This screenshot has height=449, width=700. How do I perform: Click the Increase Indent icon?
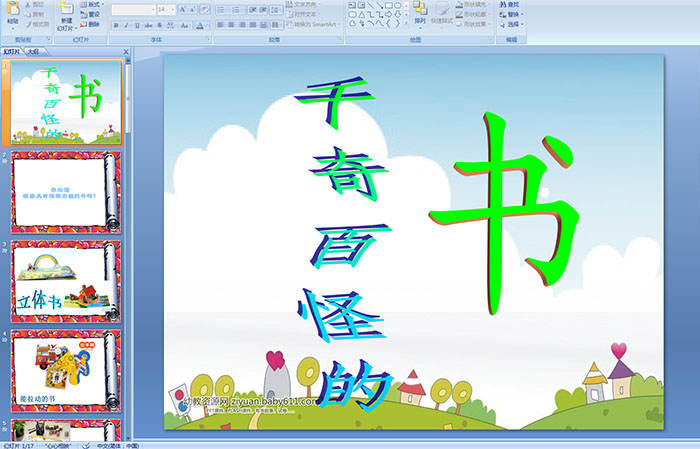click(x=264, y=9)
